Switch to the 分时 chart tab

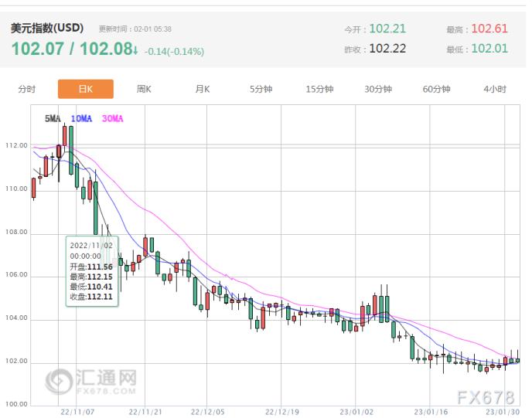(27, 89)
